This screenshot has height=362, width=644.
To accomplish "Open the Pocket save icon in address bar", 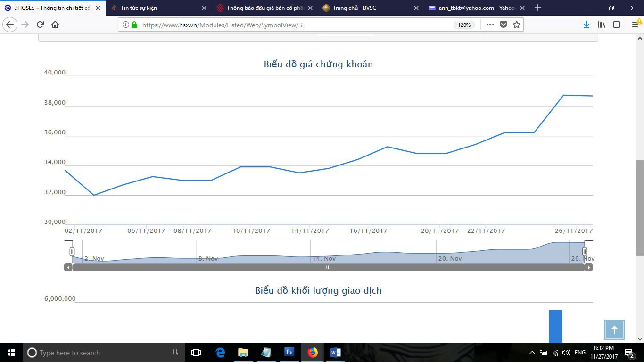I will point(504,25).
